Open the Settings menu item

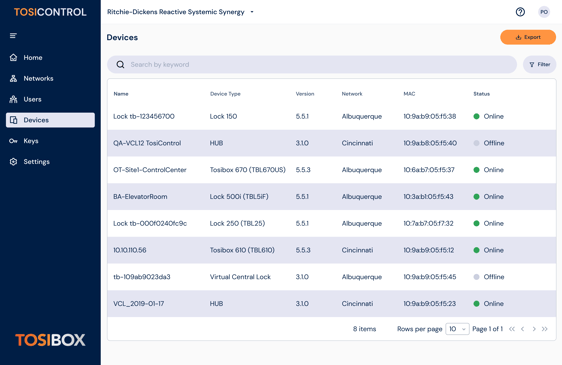50,162
